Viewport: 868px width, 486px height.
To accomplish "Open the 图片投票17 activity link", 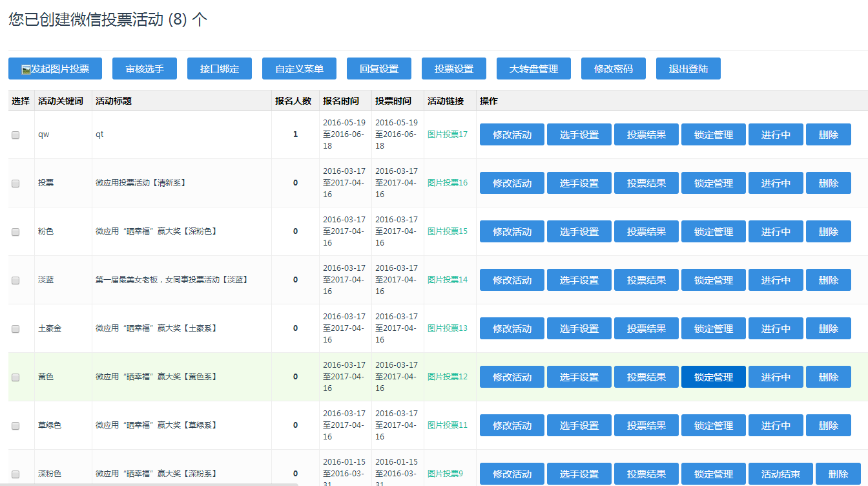I will pos(448,134).
